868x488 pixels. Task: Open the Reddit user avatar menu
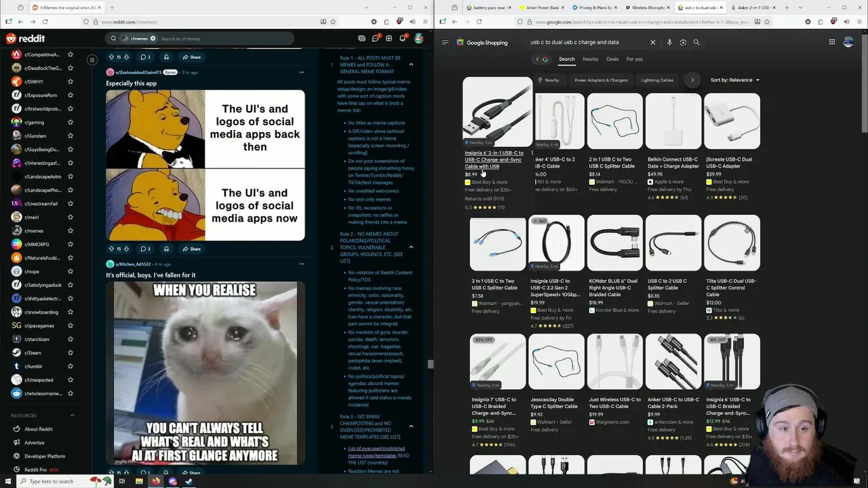pyautogui.click(x=419, y=39)
